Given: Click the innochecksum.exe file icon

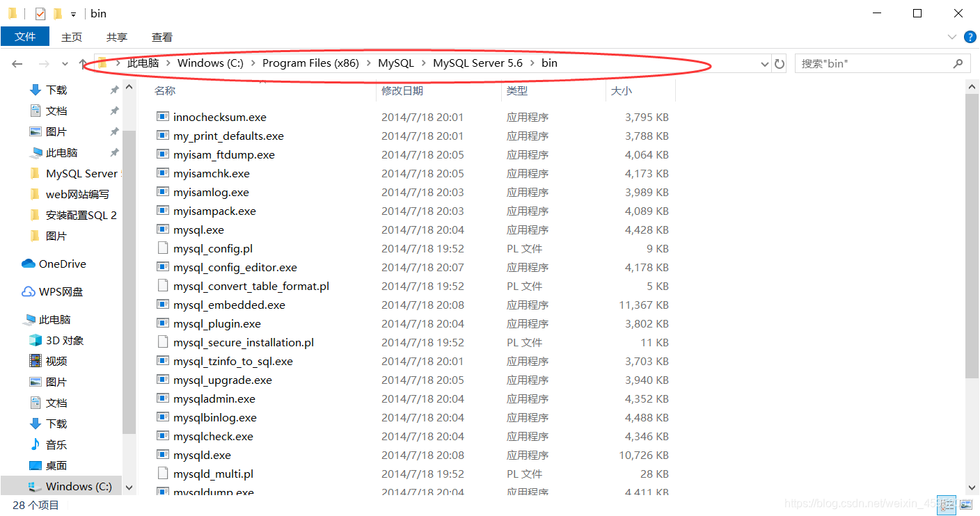Looking at the screenshot, I should [x=163, y=117].
